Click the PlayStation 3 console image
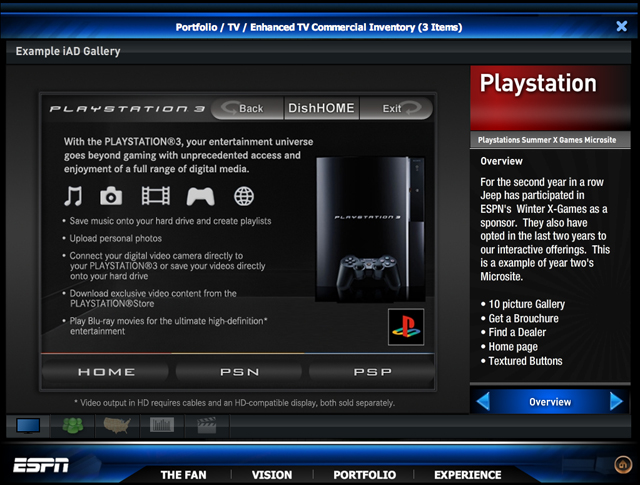This screenshot has height=485, width=640. [x=371, y=229]
